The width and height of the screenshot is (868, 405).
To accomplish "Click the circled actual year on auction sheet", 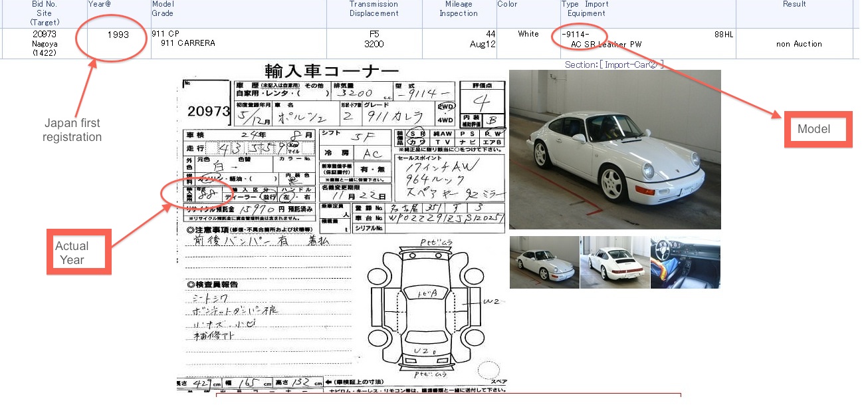I will click(208, 194).
